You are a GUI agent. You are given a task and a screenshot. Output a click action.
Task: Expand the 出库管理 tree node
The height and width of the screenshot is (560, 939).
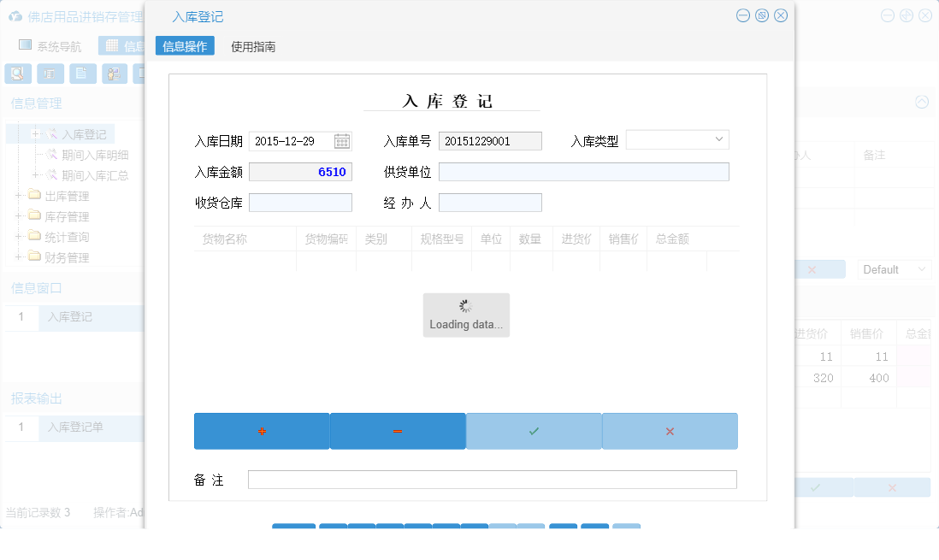[x=20, y=195]
